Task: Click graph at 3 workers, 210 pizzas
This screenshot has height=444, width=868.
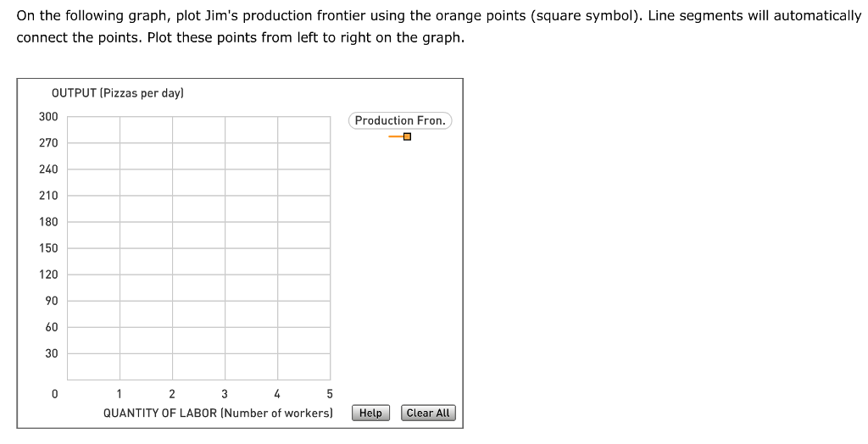Action: click(225, 196)
